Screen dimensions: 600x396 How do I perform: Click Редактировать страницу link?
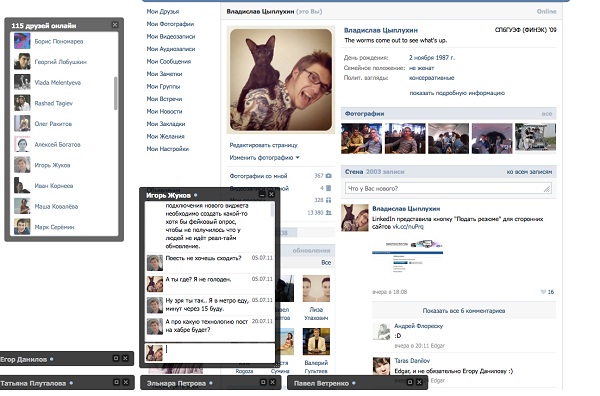263,145
